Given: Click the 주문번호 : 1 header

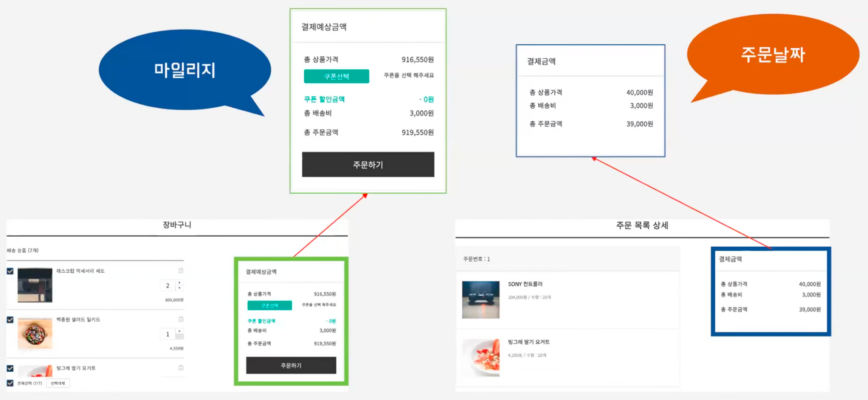Looking at the screenshot, I should click(x=477, y=259).
